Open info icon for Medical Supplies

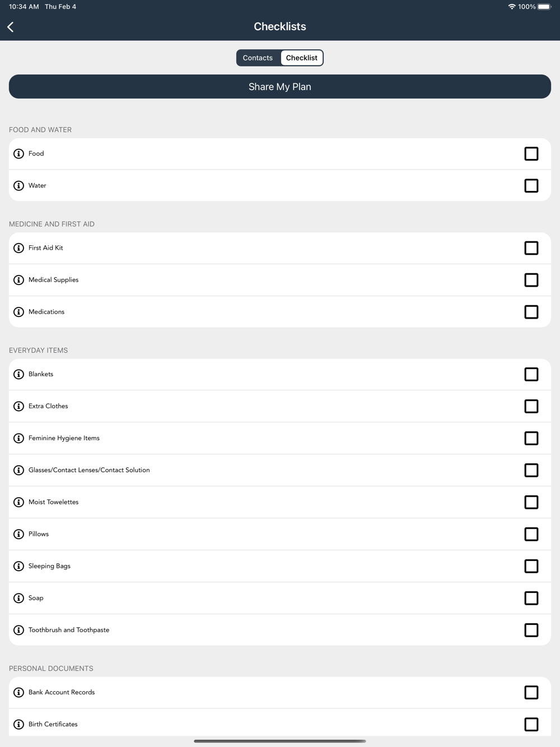18,280
